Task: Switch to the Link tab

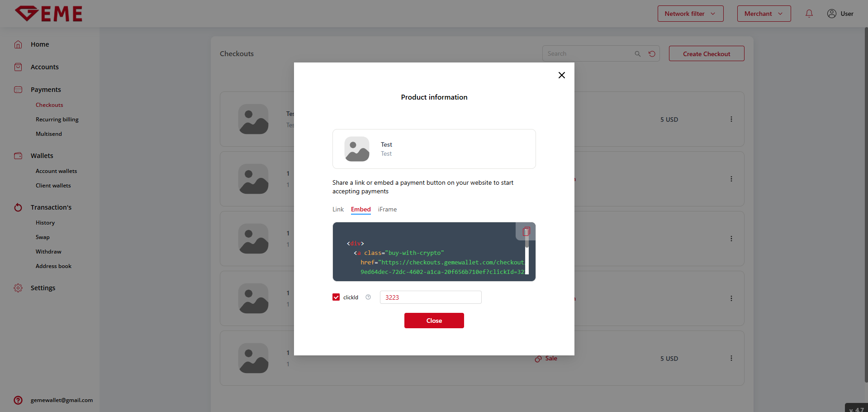Action: [338, 209]
